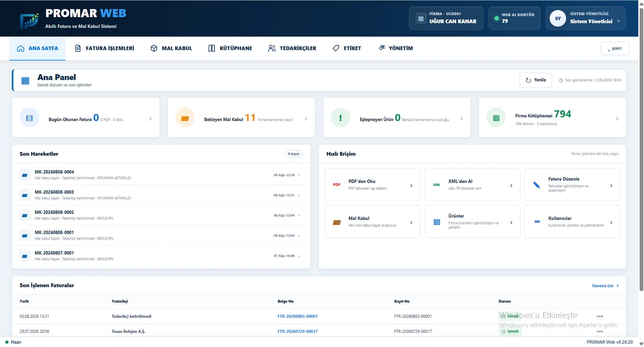Screen dimensions: 644x347
Task: Open the Eşleşmeyen Ürün card chevron
Action: [461, 118]
